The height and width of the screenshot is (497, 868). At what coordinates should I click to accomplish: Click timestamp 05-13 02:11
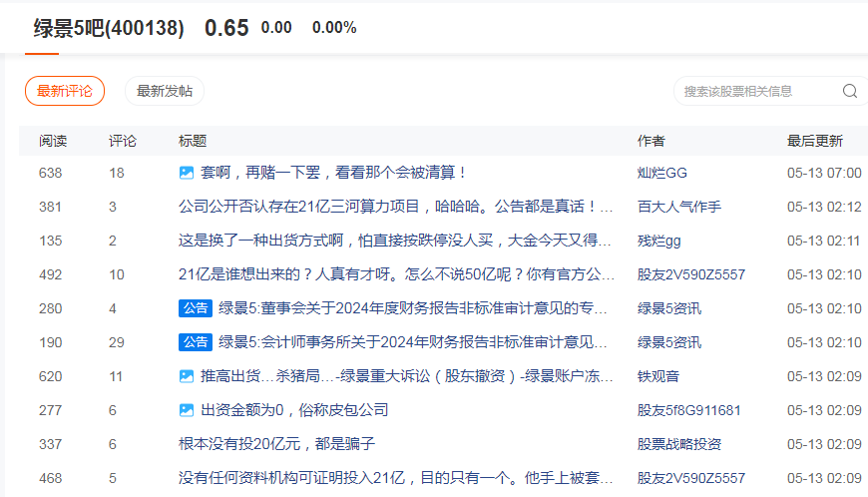pyautogui.click(x=824, y=241)
